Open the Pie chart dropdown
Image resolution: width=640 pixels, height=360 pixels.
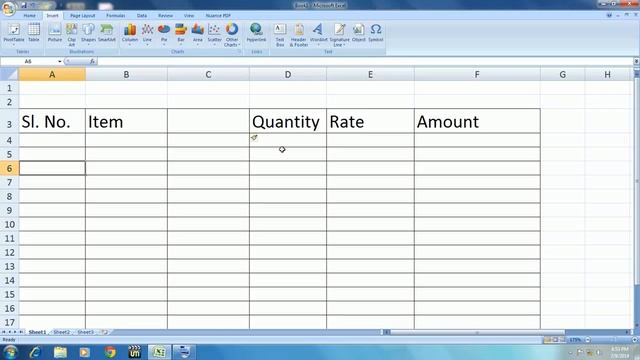[164, 35]
